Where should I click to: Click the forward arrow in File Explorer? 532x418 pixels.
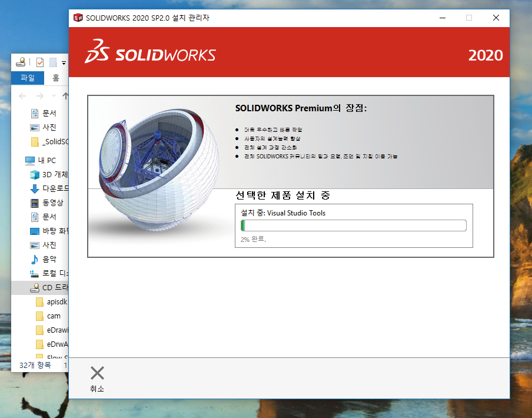(39, 96)
